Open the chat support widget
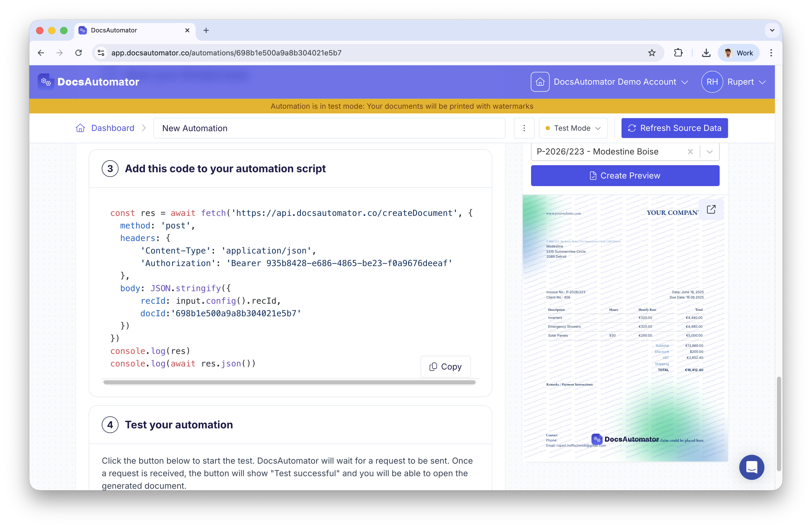Viewport: 812px width, 529px height. click(x=752, y=467)
